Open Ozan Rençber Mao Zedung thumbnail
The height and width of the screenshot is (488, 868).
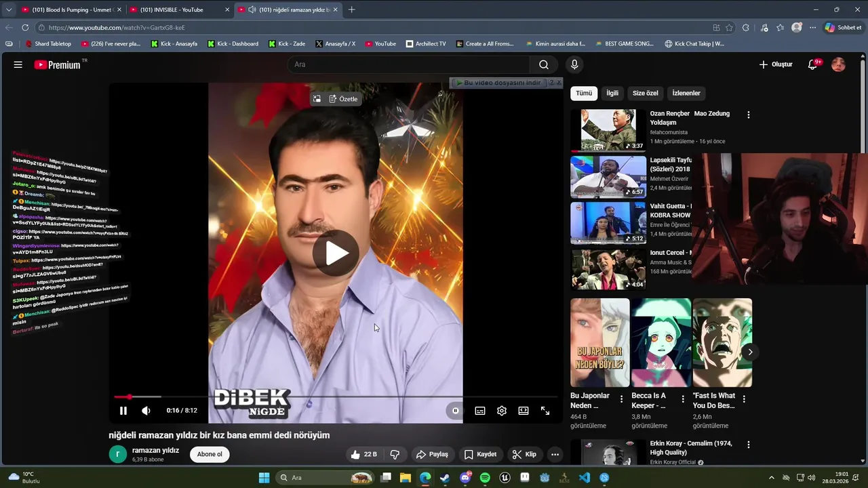tap(608, 130)
